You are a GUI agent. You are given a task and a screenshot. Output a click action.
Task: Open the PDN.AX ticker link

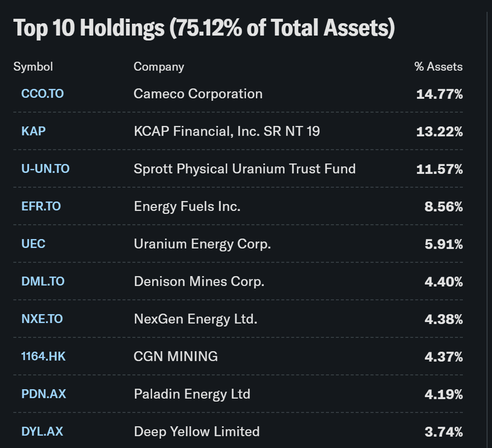click(43, 394)
